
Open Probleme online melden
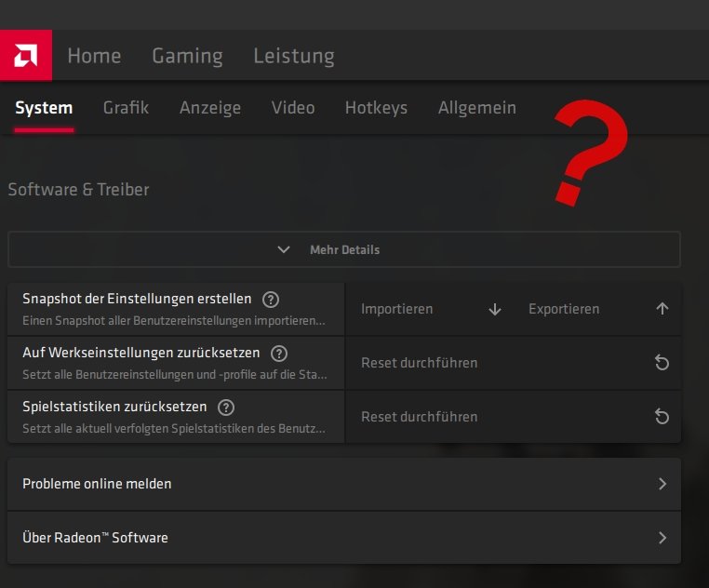tap(344, 484)
